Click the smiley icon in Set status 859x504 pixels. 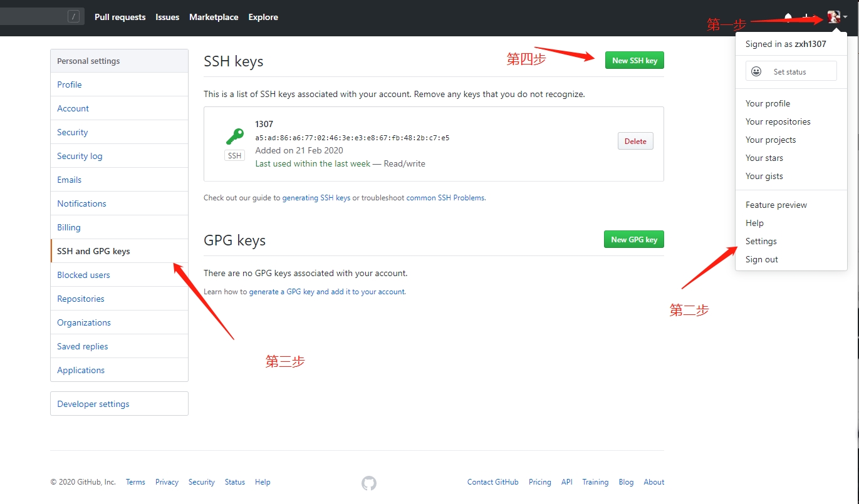(756, 71)
